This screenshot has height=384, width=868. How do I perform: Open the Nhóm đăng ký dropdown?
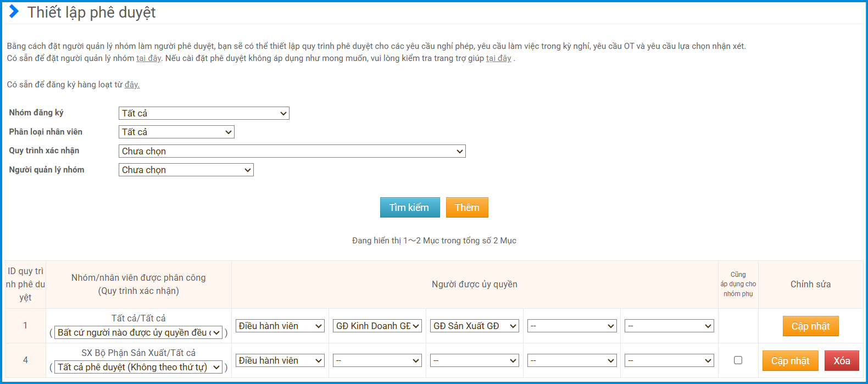tap(204, 113)
